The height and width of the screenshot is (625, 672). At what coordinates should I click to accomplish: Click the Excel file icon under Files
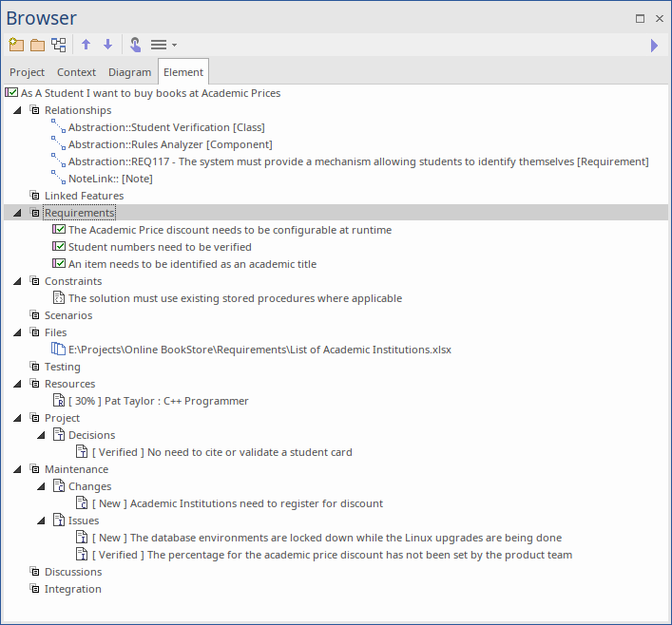coord(58,350)
